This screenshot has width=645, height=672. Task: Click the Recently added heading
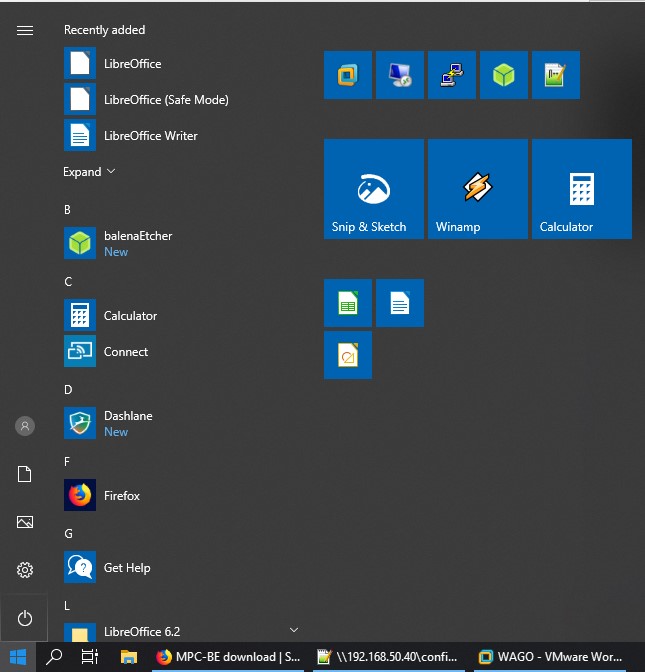(x=105, y=30)
